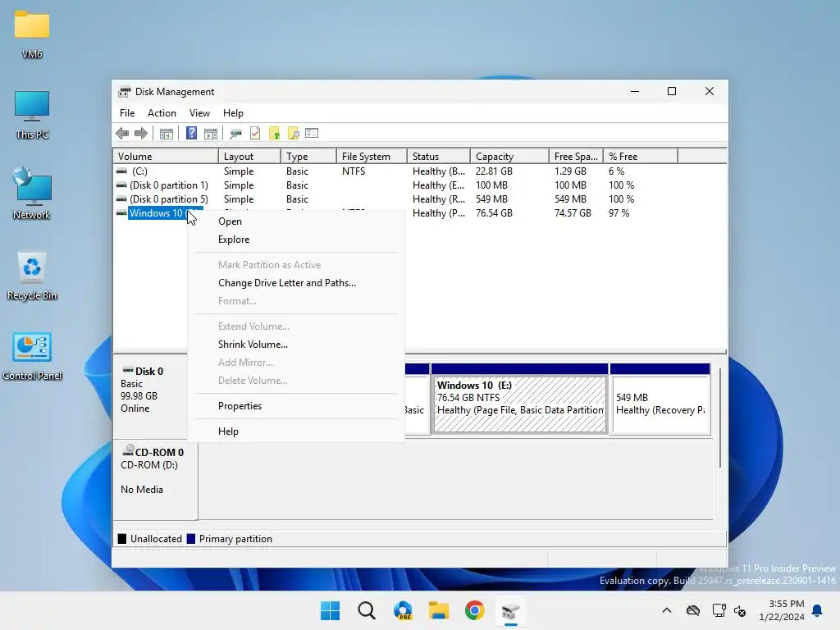Select CD-ROM 0 header panel
The width and height of the screenshot is (840, 630).
click(x=155, y=479)
